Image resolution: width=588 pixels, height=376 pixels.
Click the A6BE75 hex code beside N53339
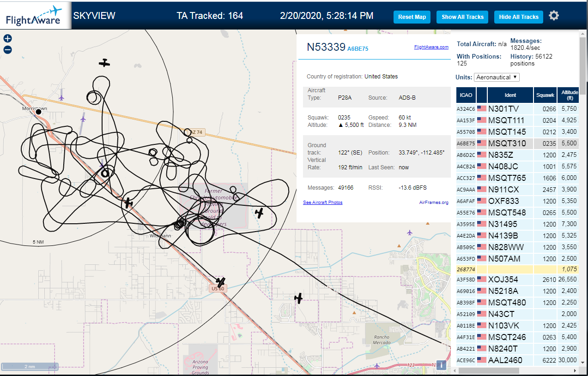pyautogui.click(x=358, y=48)
